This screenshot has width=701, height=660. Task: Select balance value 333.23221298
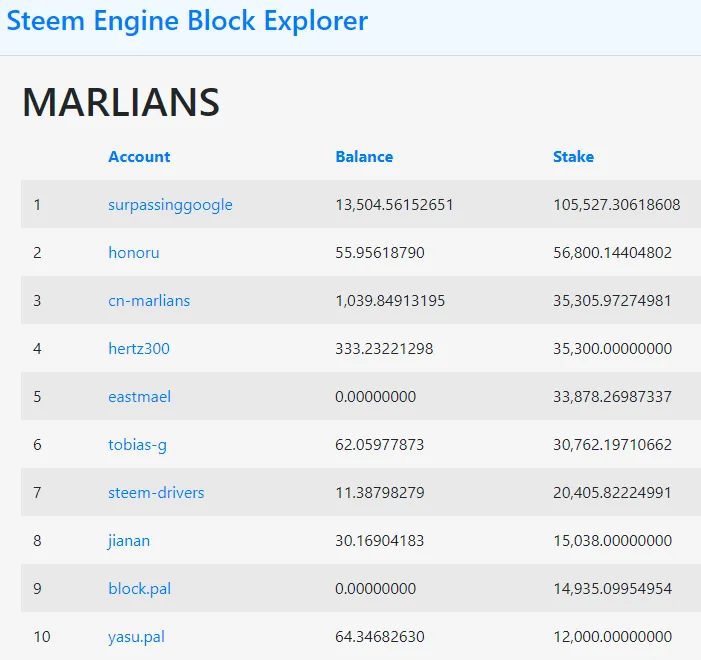pos(384,348)
